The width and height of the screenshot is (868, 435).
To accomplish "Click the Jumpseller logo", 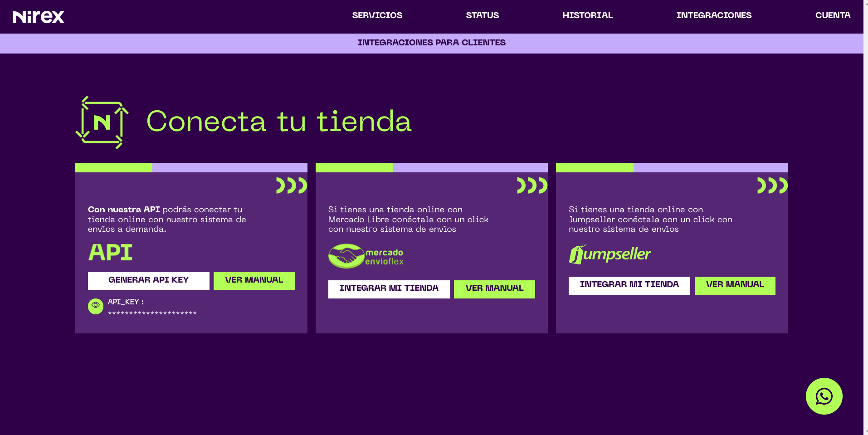I will (610, 254).
